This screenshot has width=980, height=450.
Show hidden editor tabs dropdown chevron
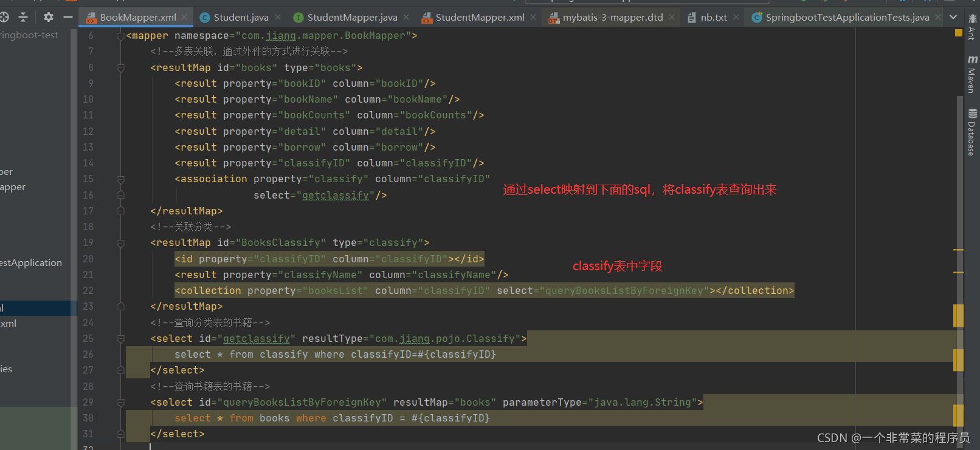953,17
